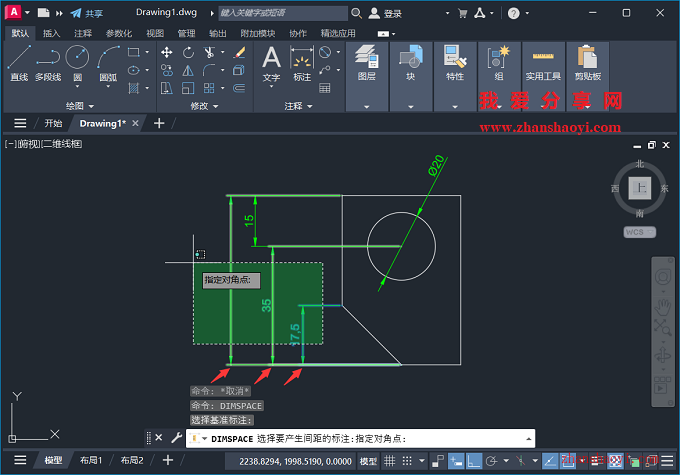Select the Polyline (多段线) tool
This screenshot has height=475, width=680.
click(x=48, y=63)
